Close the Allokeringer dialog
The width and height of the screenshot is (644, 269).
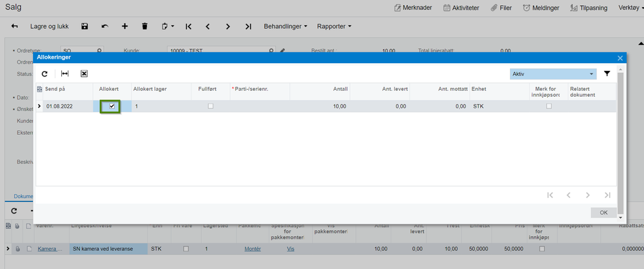[x=620, y=58]
